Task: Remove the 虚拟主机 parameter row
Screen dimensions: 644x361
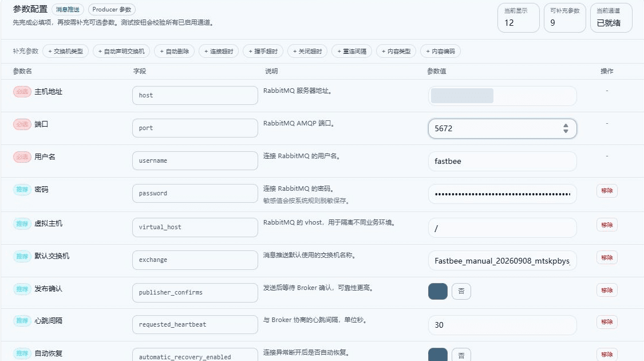Action: pyautogui.click(x=607, y=225)
